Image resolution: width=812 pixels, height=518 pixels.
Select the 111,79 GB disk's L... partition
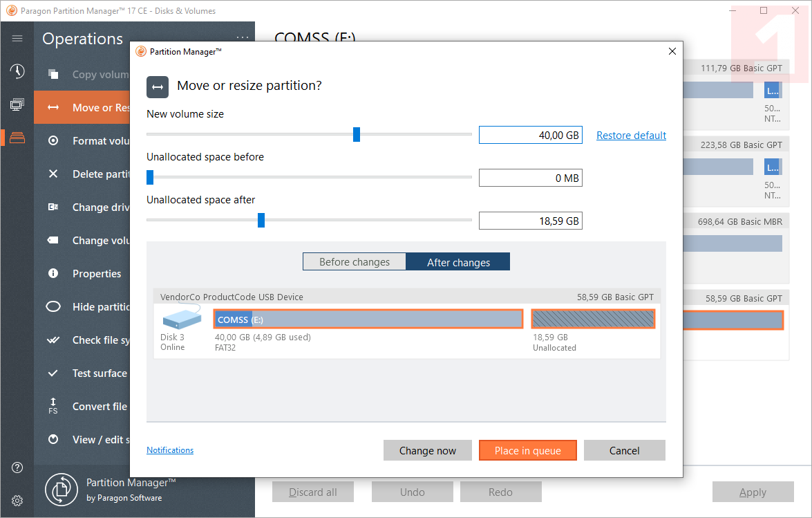[x=773, y=91]
